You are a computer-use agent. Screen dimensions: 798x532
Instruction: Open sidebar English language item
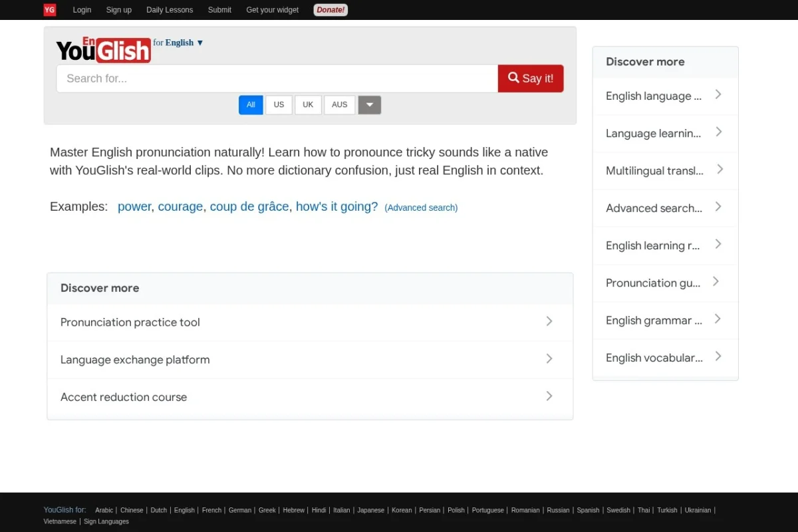pos(665,96)
